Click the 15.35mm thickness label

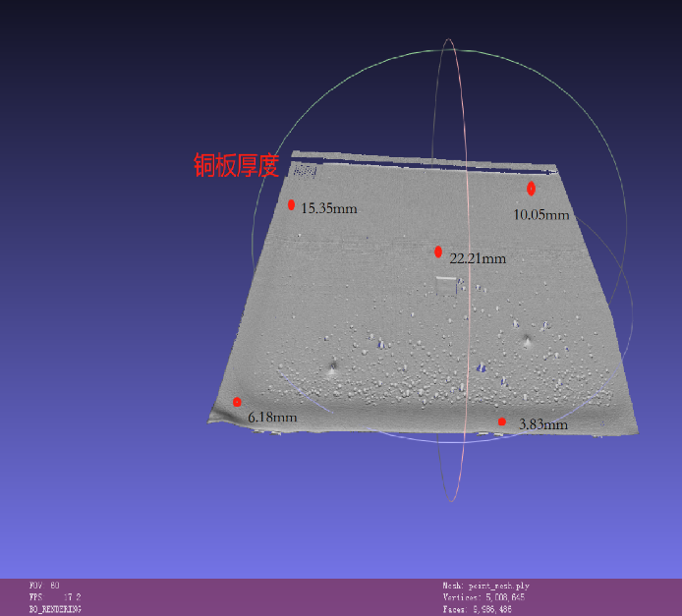328,208
